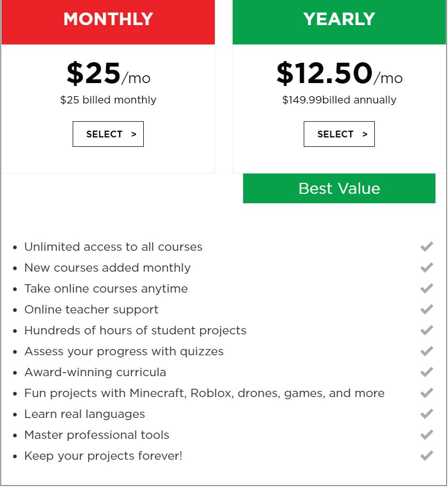Toggle the checkmark for Fun projects with Minecraft

(426, 393)
